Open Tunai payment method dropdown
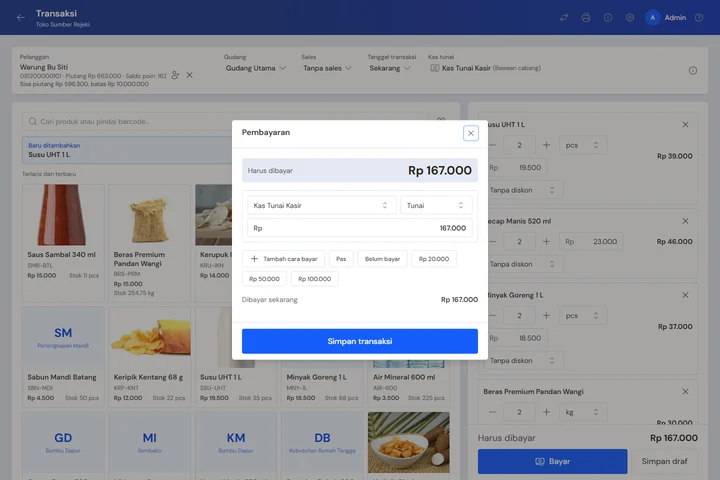 pyautogui.click(x=436, y=205)
